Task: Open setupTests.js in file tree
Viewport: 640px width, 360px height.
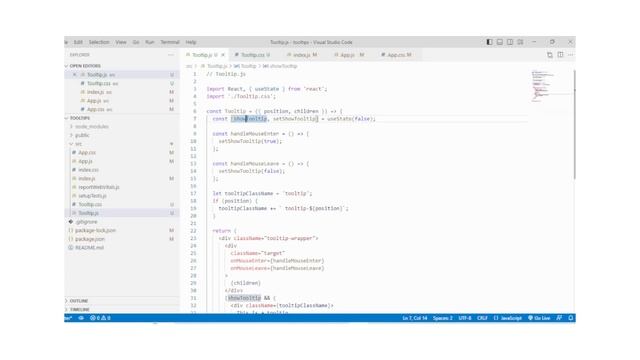Action: tap(122, 196)
